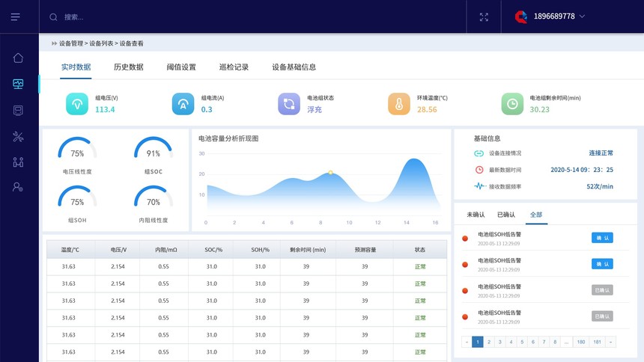Go to pagination page 2

pos(489,342)
